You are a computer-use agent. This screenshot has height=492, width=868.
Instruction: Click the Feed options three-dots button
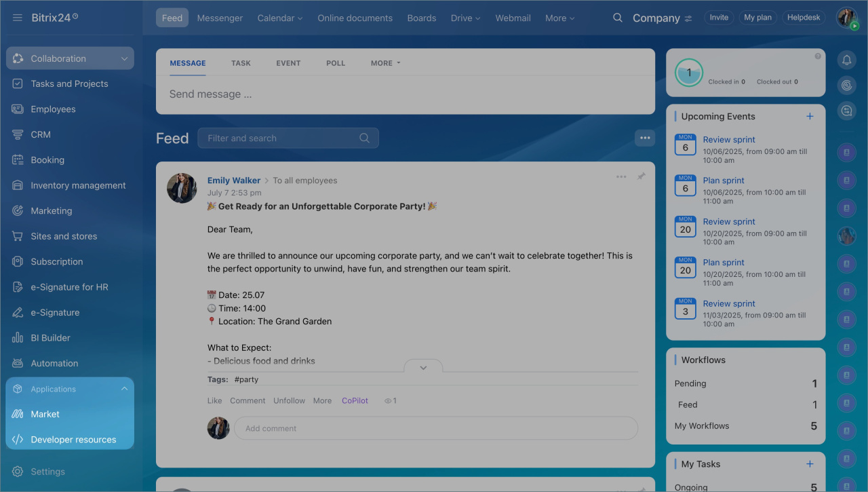tap(644, 138)
